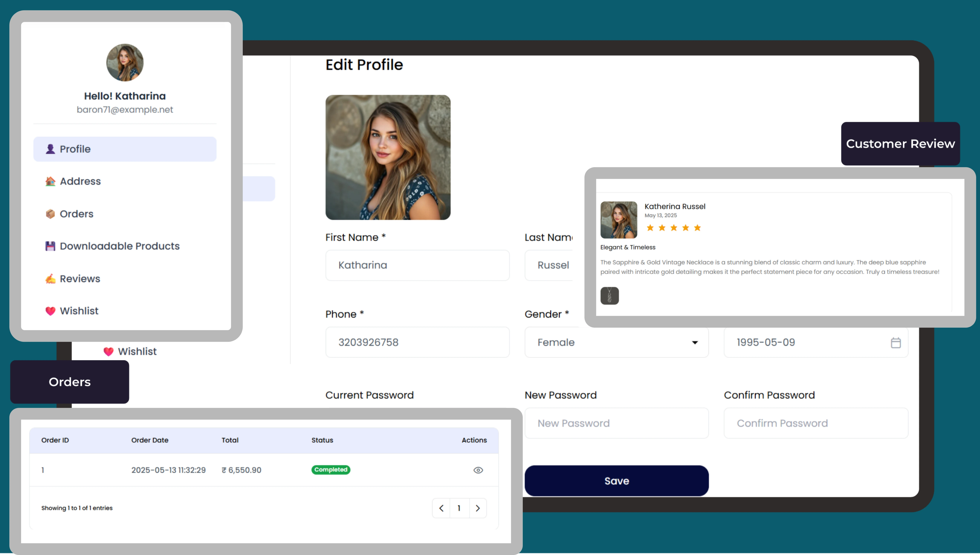980x555 pixels.
Task: Click the New Password input field
Action: (x=616, y=423)
